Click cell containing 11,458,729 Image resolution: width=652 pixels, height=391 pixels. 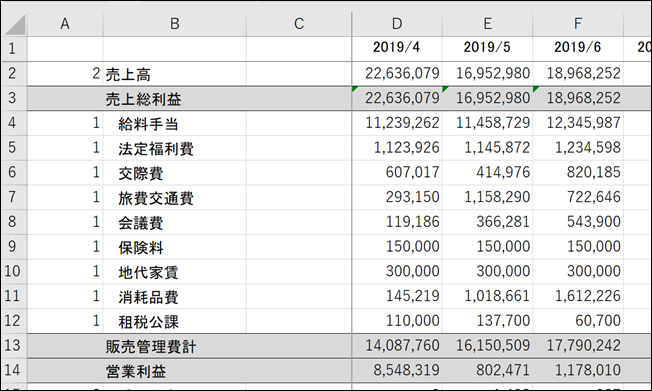point(487,123)
